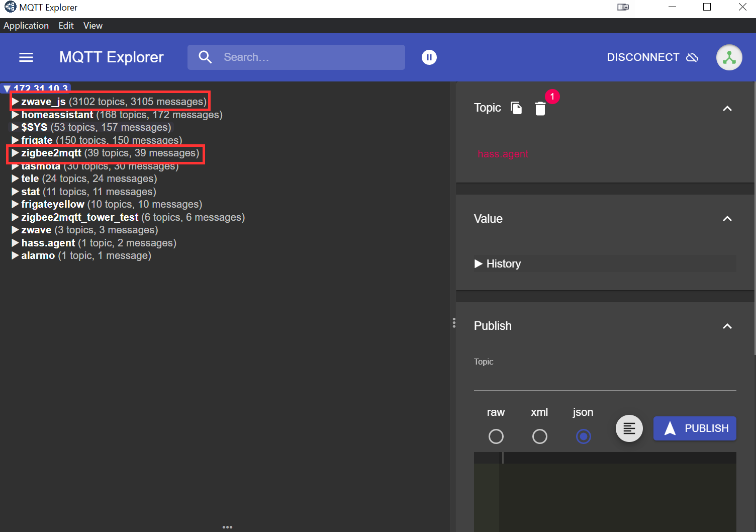The height and width of the screenshot is (532, 756).
Task: Select the homeassistant row label
Action: (x=57, y=115)
